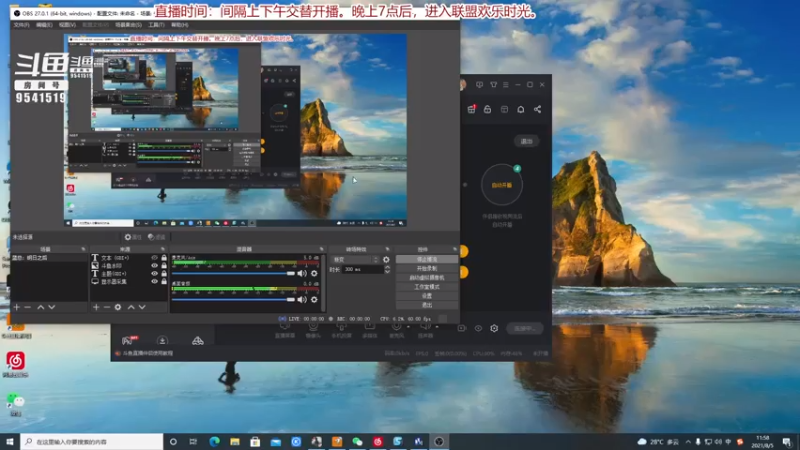Toggle the lock on the display capture source
The image size is (800, 450).
(x=164, y=281)
